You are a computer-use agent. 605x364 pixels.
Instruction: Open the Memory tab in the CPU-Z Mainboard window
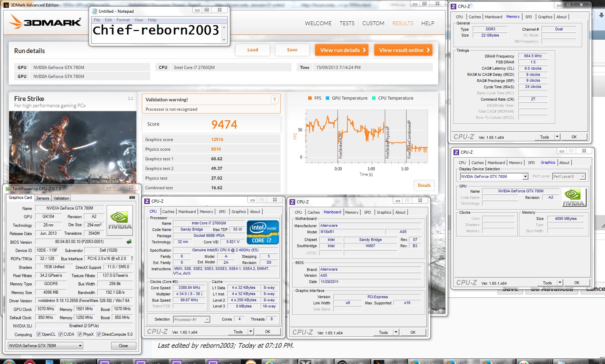tap(352, 212)
